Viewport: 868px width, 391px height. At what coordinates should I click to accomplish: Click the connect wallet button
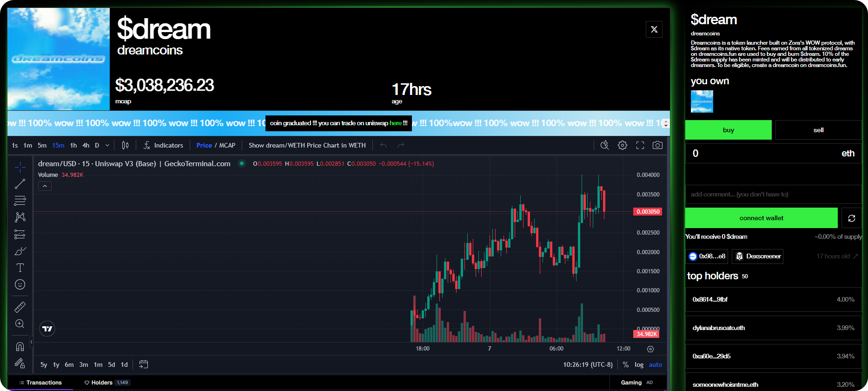[x=761, y=218]
